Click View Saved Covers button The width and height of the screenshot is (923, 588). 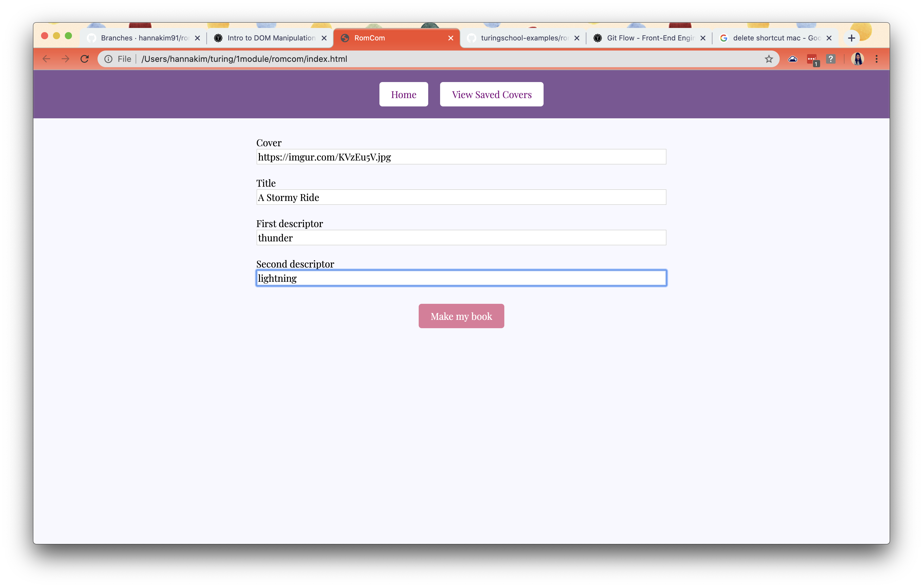coord(492,94)
